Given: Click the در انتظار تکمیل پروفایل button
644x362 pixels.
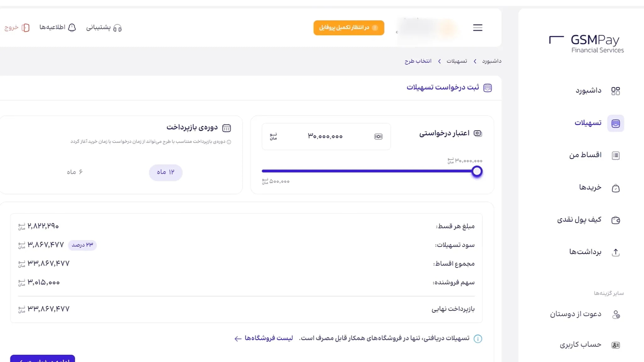Looking at the screenshot, I should [x=348, y=28].
